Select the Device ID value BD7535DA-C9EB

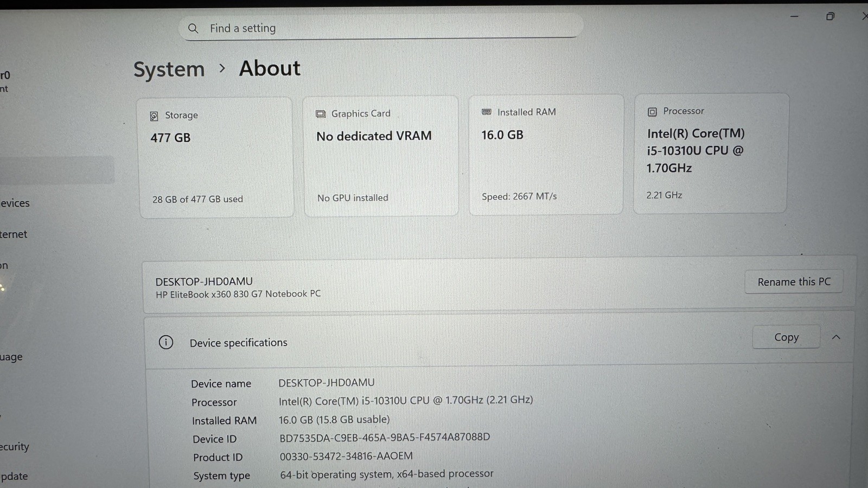point(385,437)
